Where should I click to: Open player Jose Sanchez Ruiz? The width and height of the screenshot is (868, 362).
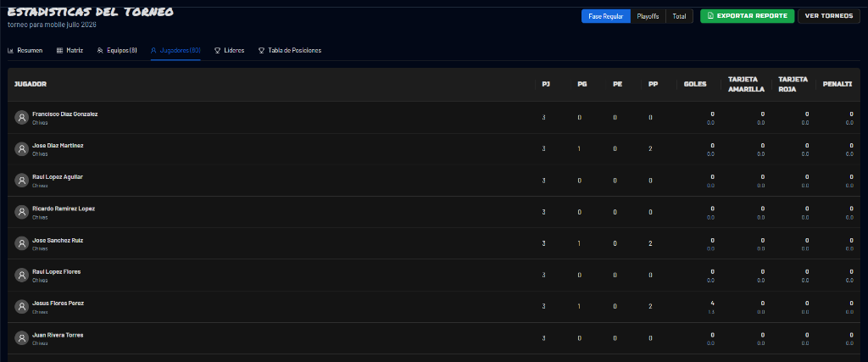click(58, 240)
